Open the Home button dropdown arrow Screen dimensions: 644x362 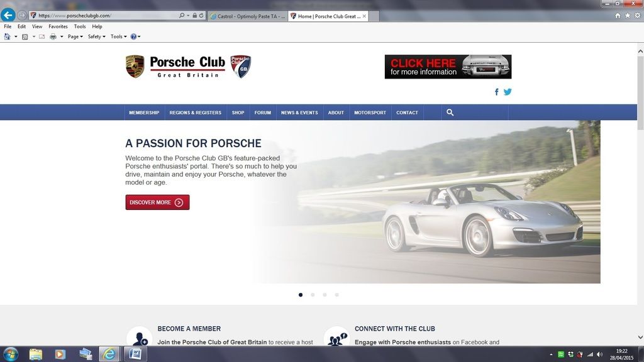16,36
